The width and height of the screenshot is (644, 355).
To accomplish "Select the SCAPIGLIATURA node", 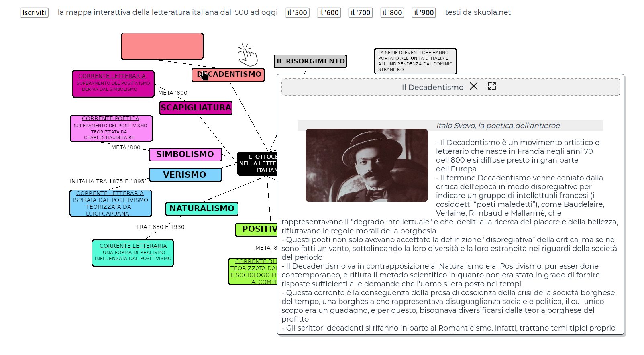I will pos(196,108).
